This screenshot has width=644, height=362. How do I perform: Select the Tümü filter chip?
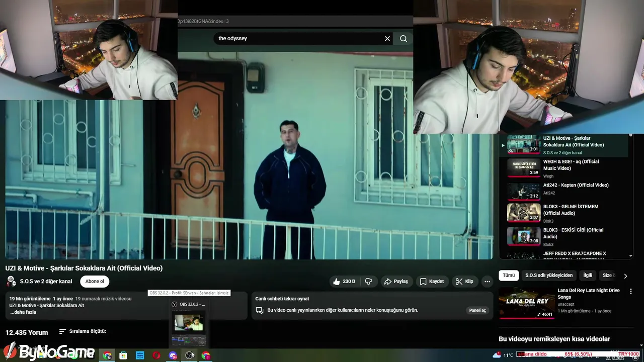509,276
